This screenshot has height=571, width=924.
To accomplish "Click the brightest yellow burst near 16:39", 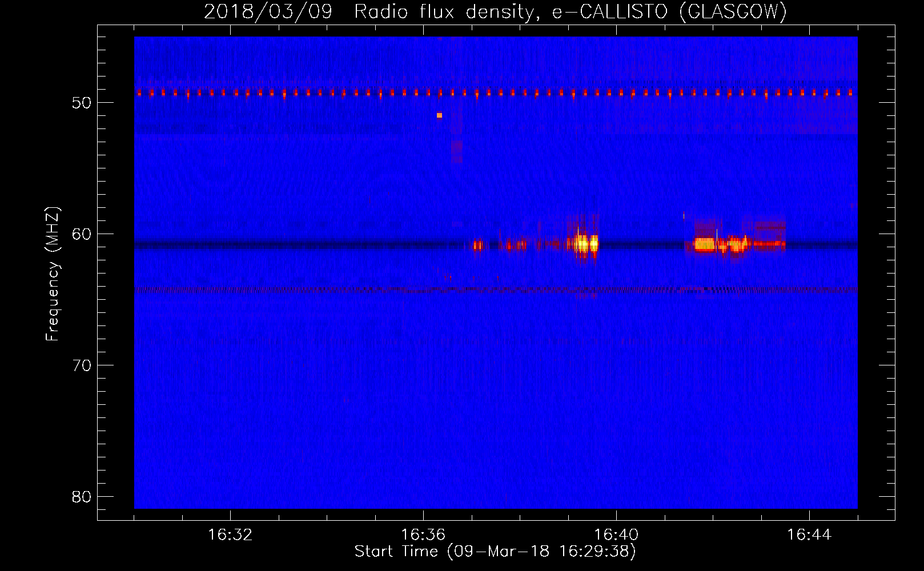I will (x=586, y=243).
